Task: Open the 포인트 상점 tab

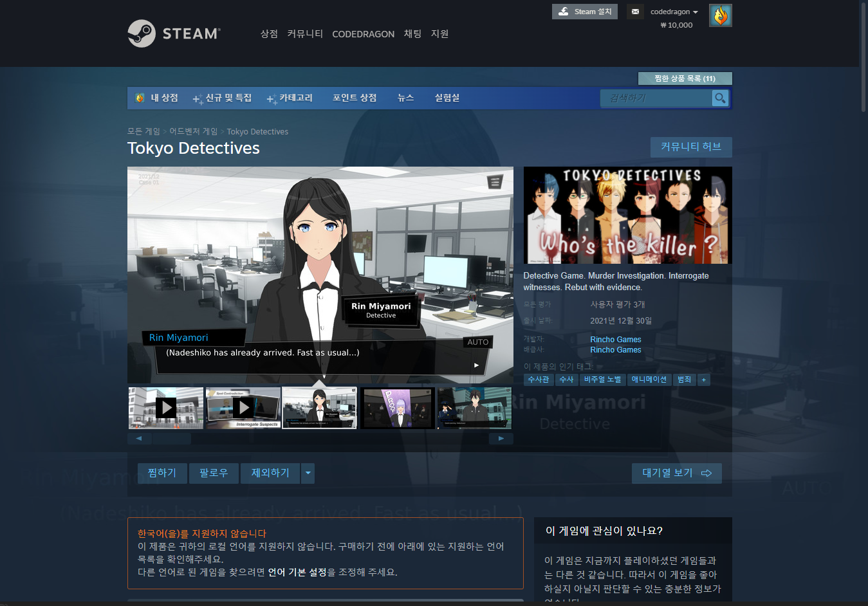Action: tap(355, 98)
